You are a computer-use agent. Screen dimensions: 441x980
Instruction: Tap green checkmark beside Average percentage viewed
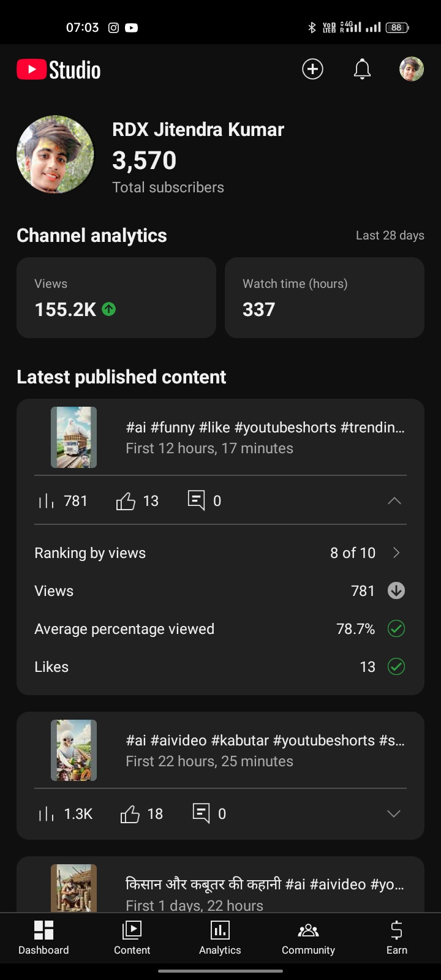click(x=396, y=628)
